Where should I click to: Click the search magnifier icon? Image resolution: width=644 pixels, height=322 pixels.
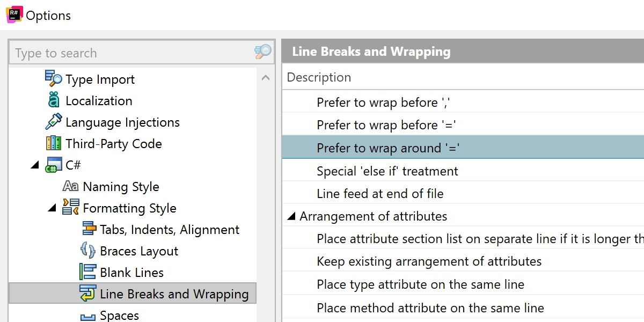[262, 53]
